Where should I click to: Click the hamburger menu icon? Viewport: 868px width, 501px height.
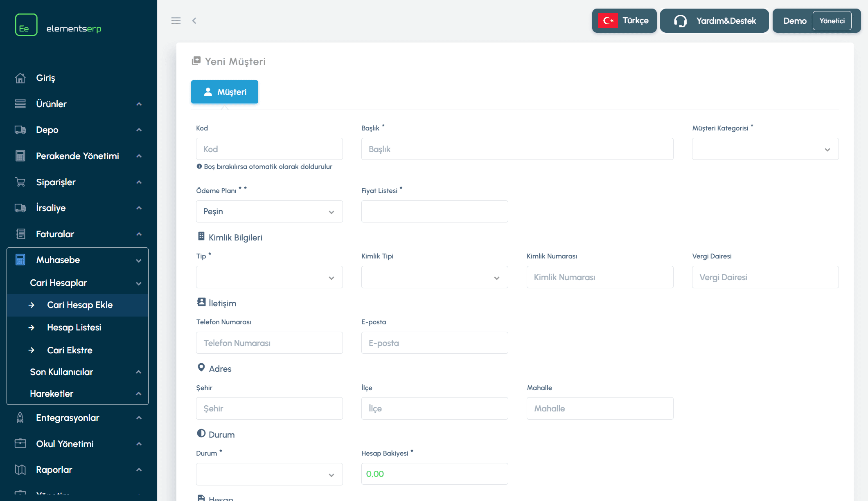click(x=176, y=21)
